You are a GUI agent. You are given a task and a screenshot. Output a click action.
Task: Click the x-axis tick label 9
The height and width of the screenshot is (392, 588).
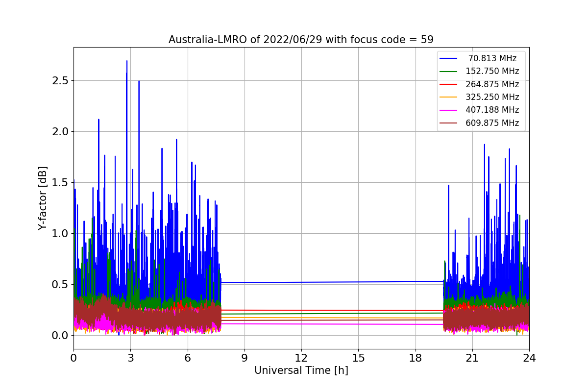(x=244, y=358)
